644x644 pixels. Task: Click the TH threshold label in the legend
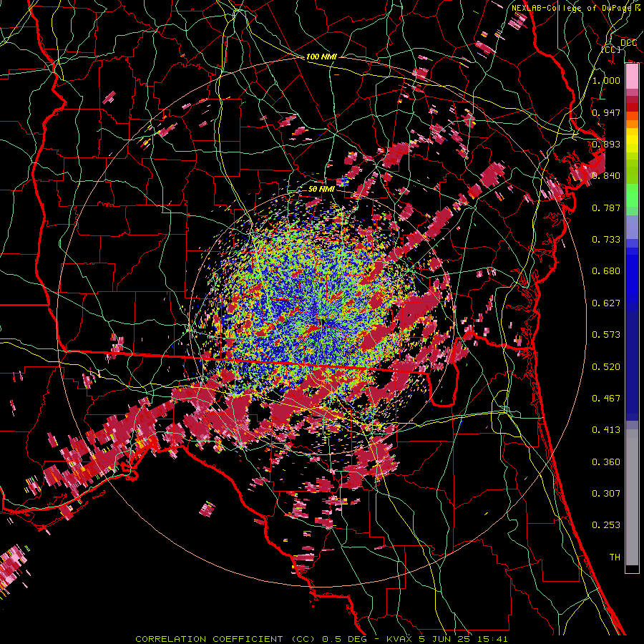pyautogui.click(x=615, y=557)
